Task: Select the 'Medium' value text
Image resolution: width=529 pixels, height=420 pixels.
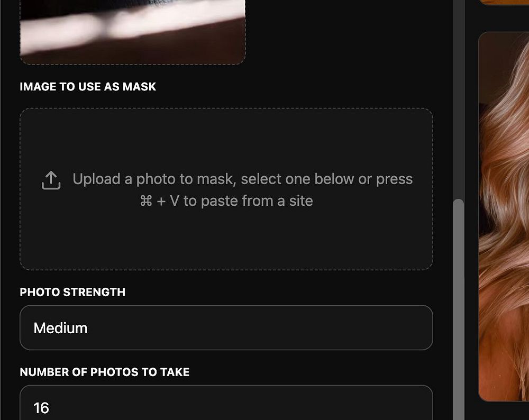Action: click(x=60, y=328)
